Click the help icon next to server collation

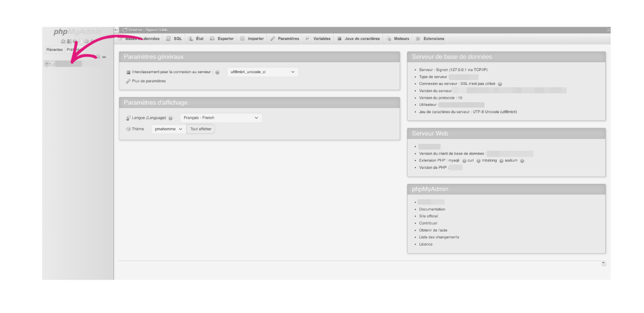(x=218, y=72)
